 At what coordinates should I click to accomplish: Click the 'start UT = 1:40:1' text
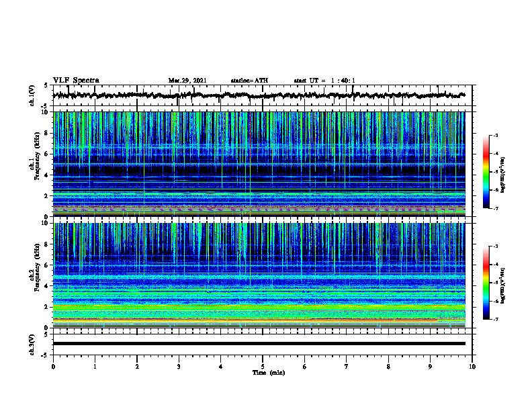tap(324, 81)
